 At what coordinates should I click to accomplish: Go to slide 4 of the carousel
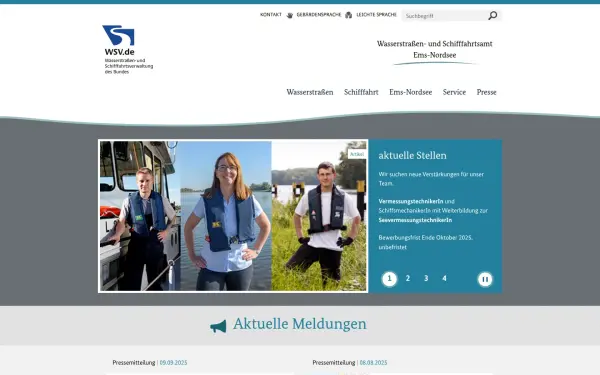444,278
